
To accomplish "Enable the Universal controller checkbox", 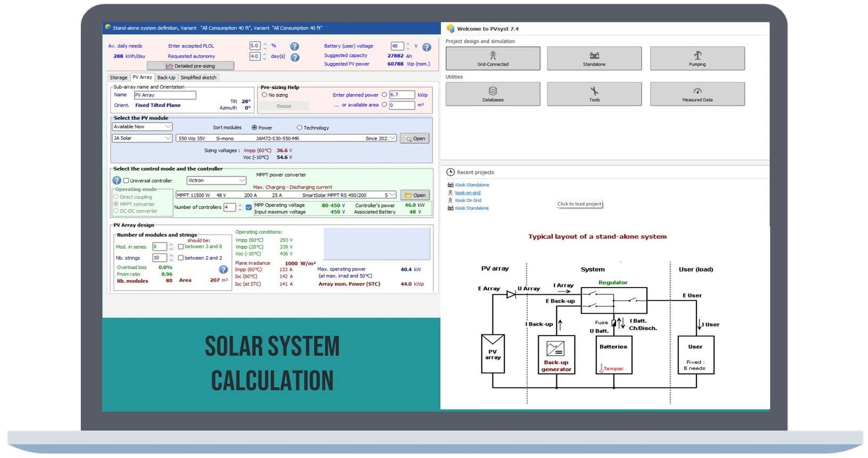I will point(126,181).
